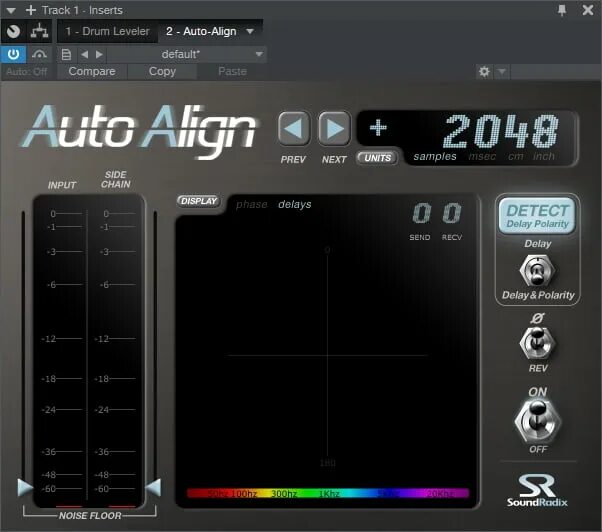Click the Auto: Off automation label
This screenshot has width=602, height=532.
coord(26,72)
